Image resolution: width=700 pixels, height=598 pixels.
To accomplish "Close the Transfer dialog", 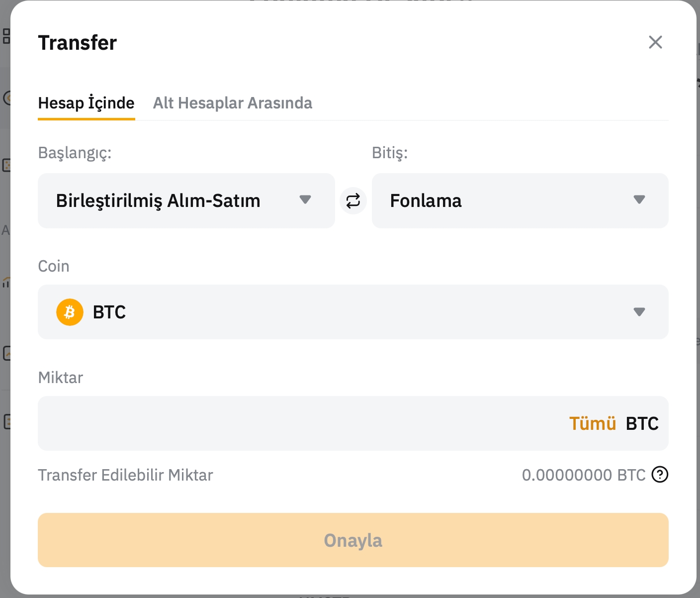I will [x=655, y=42].
